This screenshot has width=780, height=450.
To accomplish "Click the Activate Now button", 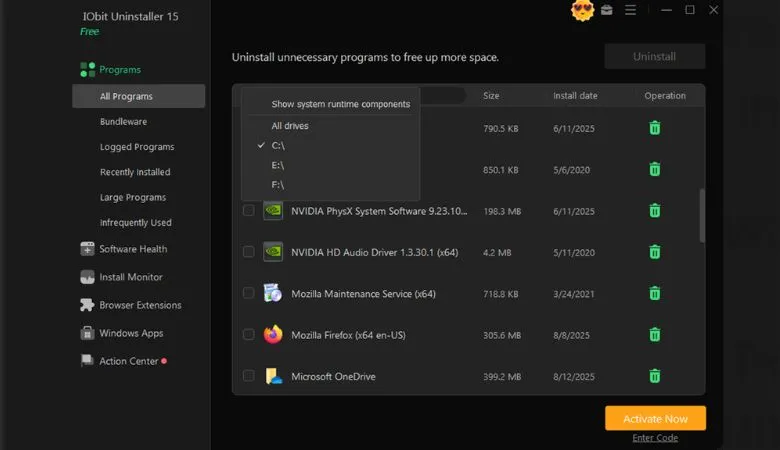I will (655, 418).
